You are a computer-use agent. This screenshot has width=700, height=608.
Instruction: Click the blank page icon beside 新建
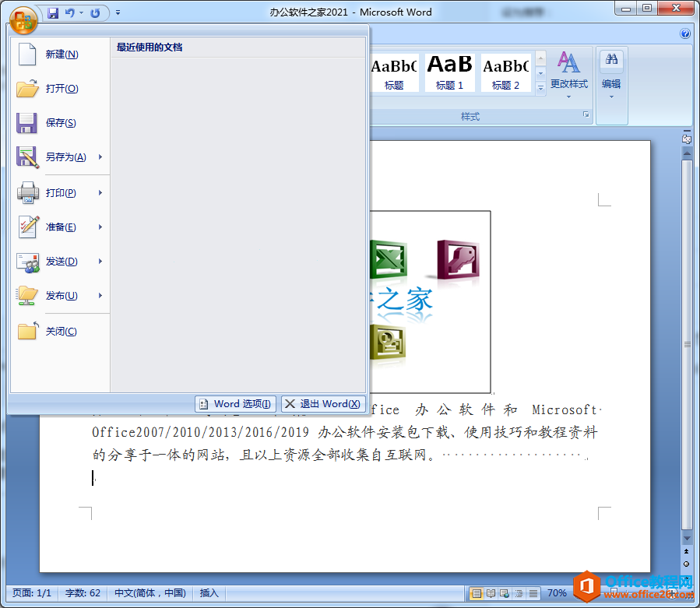[x=27, y=54]
